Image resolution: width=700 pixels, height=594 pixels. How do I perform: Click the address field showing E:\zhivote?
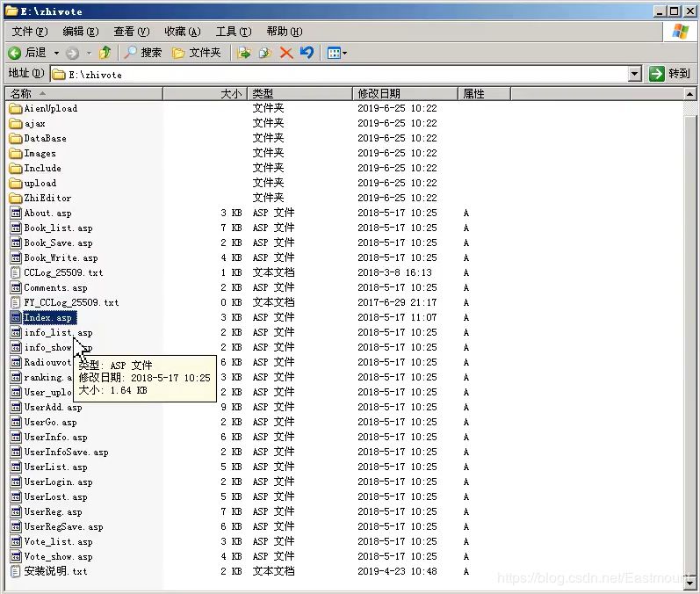tap(343, 75)
